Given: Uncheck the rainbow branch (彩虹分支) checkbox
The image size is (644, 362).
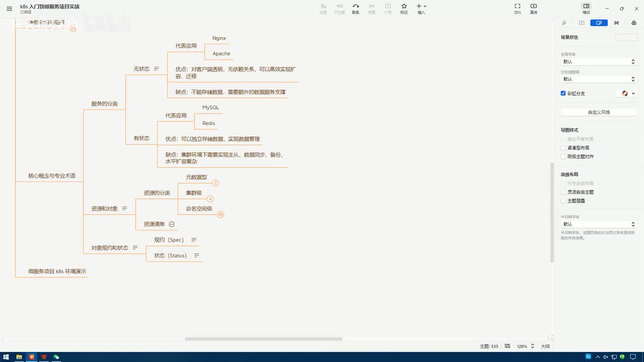Looking at the screenshot, I should pos(563,94).
